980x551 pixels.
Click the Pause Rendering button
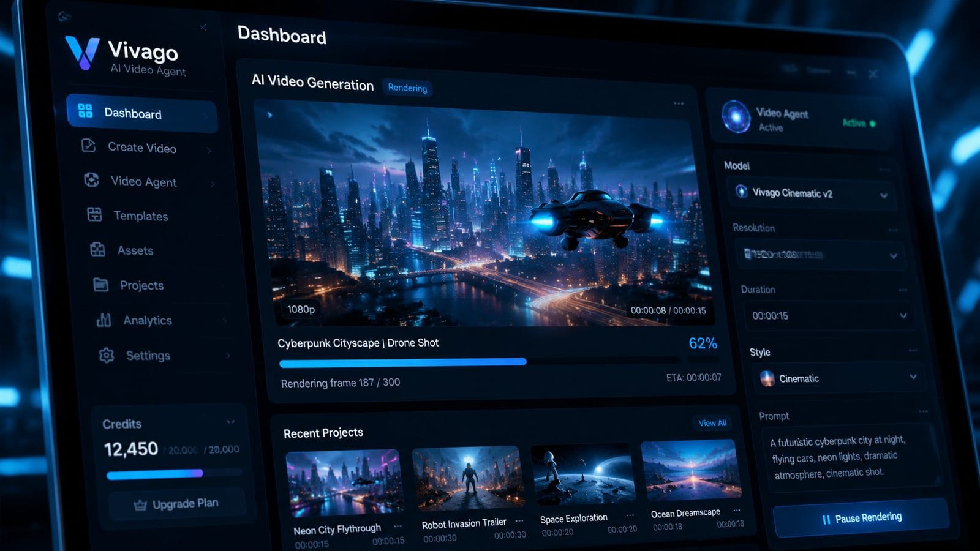point(861,517)
